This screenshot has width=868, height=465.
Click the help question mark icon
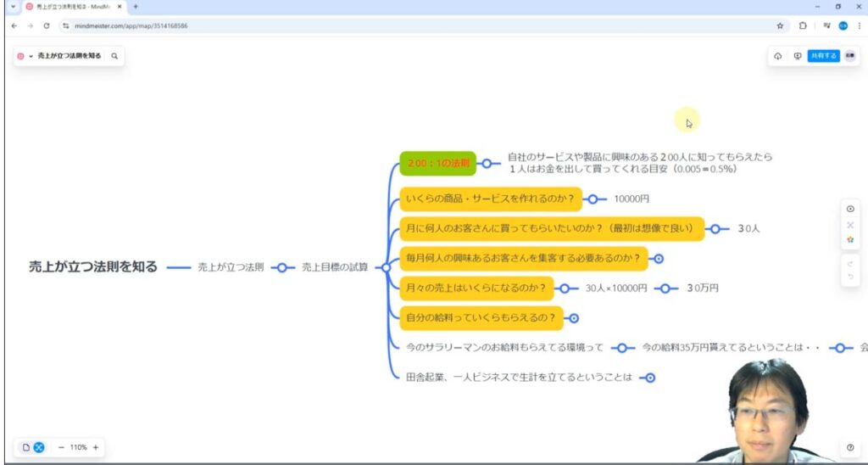tap(850, 448)
